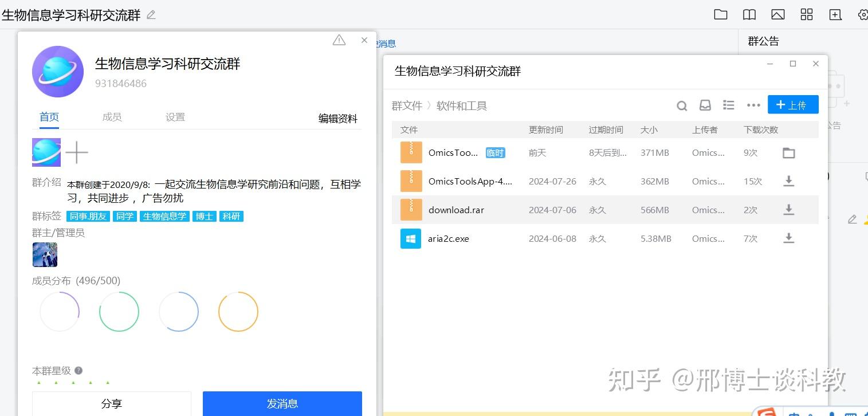The image size is (868, 416).
Task: Open settings via the gear icon
Action: point(863,14)
